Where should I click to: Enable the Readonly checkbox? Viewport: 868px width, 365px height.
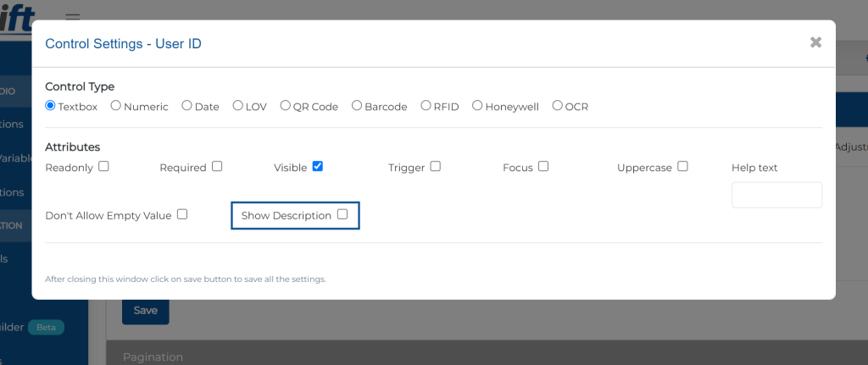tap(103, 166)
